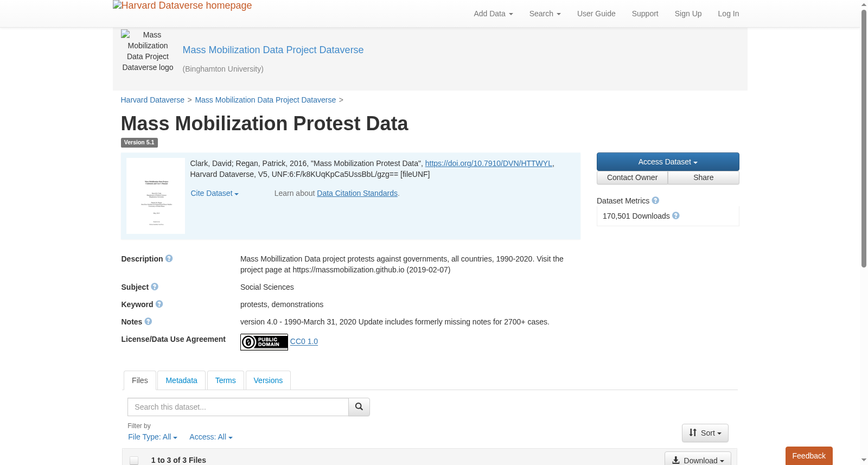
Task: Open the CC0 1.0 license link
Action: coord(304,341)
